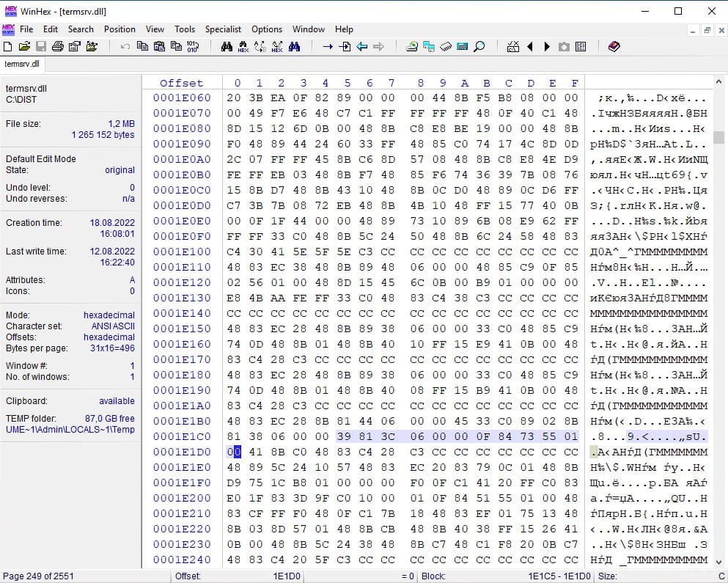The image size is (728, 583).
Task: Click the Open folder toolbar icon with arrow
Action: [92, 46]
